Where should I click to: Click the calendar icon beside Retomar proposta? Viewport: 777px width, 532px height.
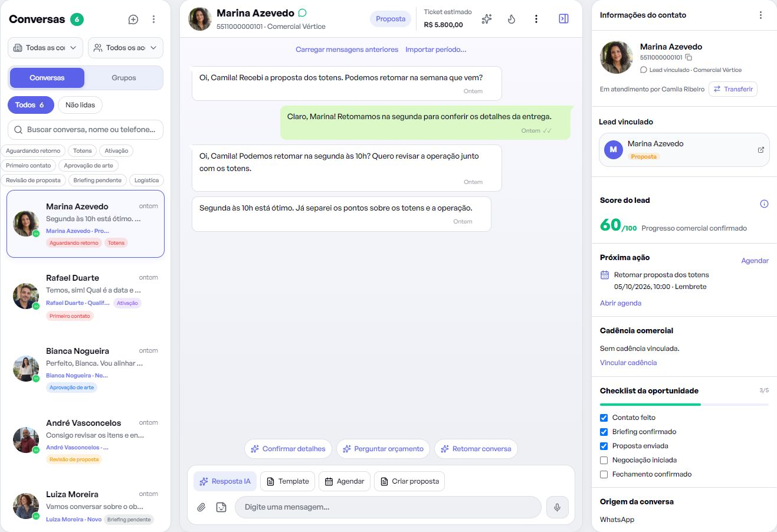point(605,275)
